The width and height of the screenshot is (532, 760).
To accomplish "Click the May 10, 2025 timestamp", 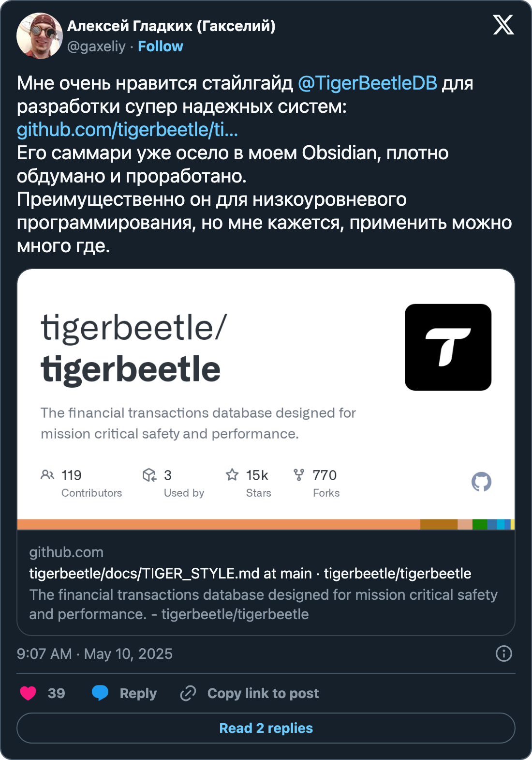I will click(94, 653).
